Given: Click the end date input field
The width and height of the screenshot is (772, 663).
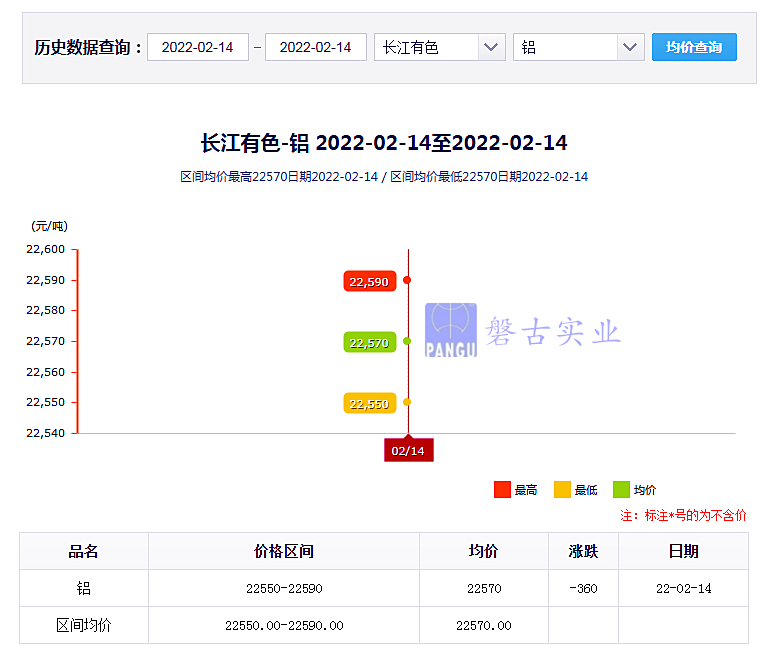Looking at the screenshot, I should pyautogui.click(x=316, y=47).
